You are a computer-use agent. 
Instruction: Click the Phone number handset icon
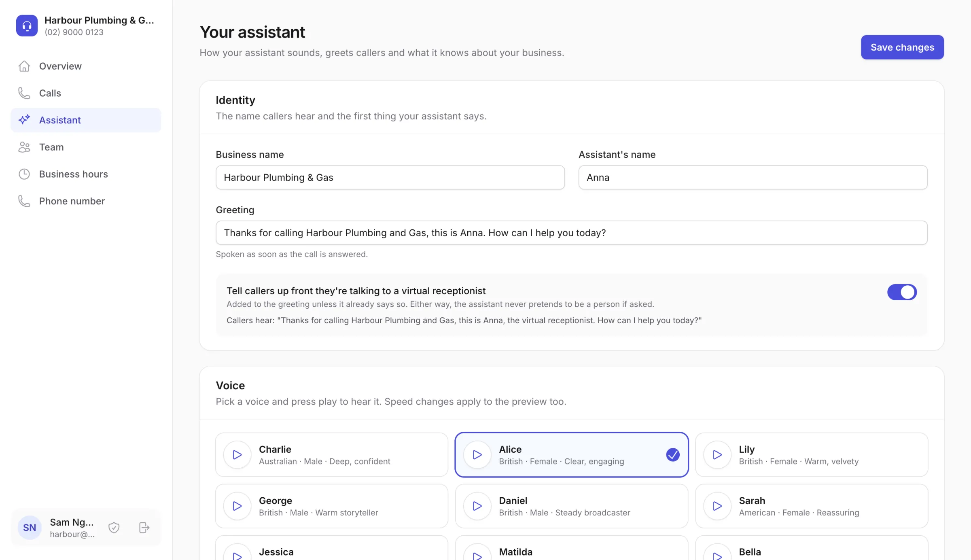point(24,201)
